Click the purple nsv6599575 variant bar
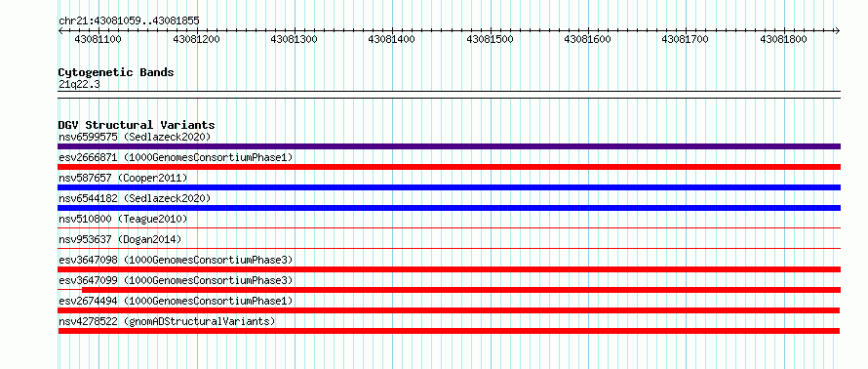 click(x=449, y=146)
